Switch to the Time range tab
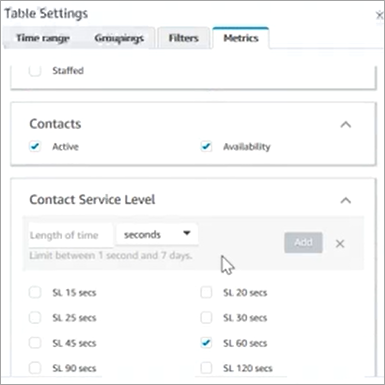Viewport: 385px width, 385px height. coord(43,38)
